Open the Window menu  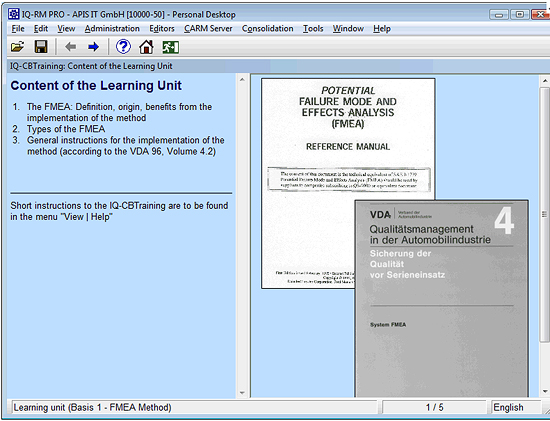click(348, 29)
